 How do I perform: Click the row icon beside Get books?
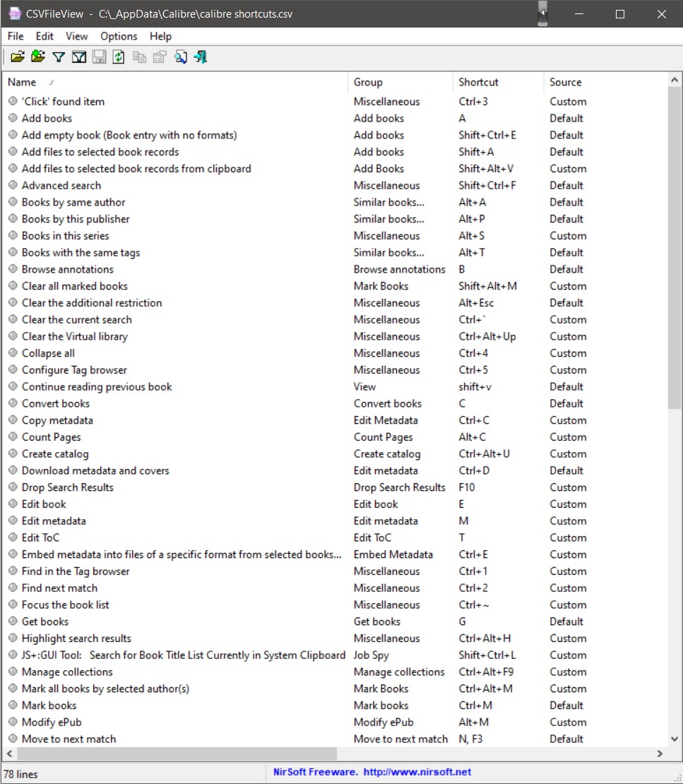click(x=13, y=621)
